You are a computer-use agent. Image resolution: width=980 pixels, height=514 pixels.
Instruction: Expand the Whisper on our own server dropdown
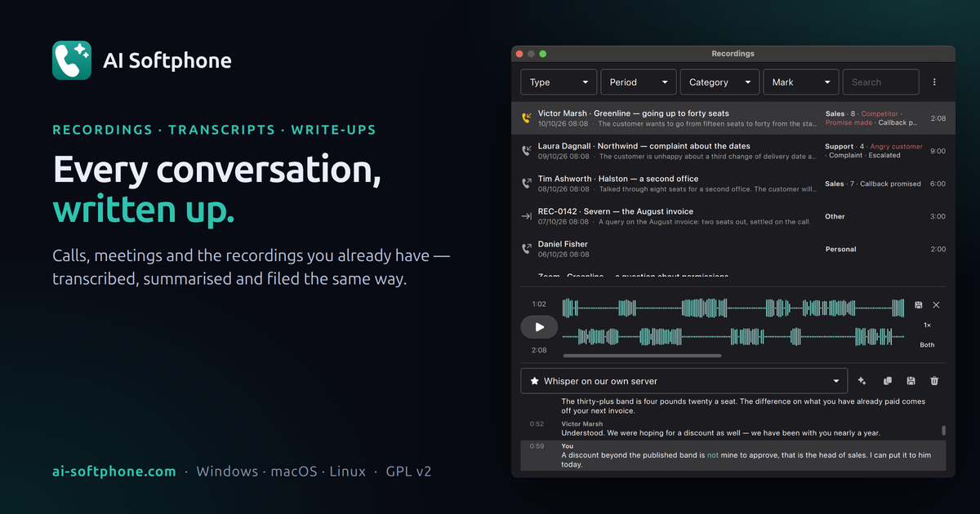(684, 381)
